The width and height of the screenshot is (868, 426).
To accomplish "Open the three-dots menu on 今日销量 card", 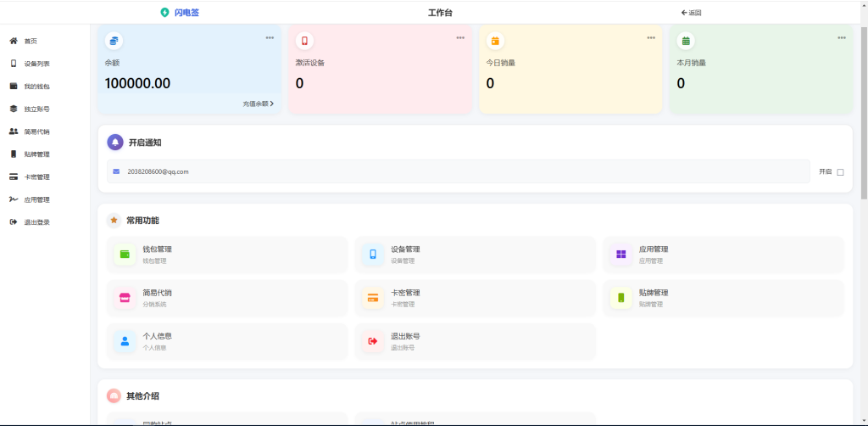I will 651,37.
